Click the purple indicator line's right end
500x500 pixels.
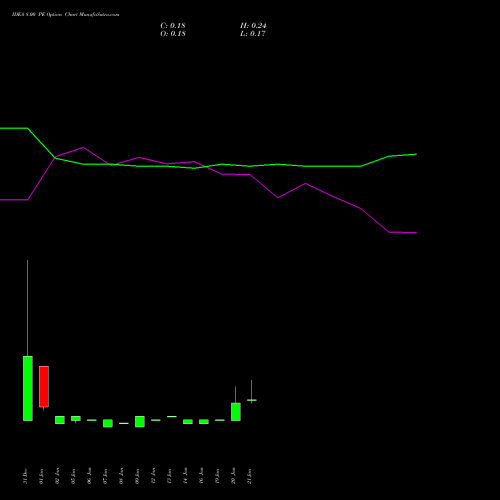point(416,233)
